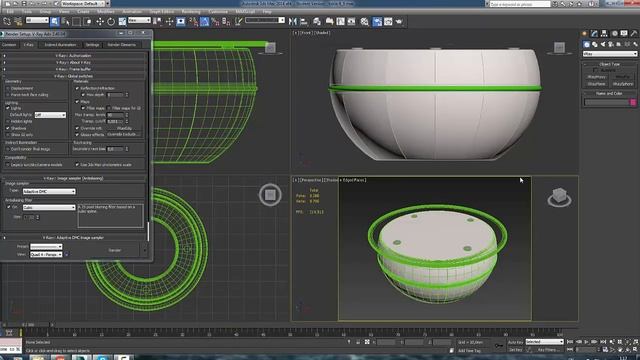Image resolution: width=640 pixels, height=360 pixels.
Task: Click the Select and Scale tool
Action: [x=122, y=21]
